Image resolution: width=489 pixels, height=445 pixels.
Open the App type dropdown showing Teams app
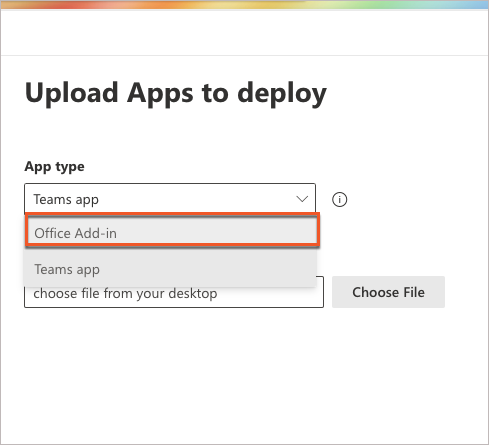[170, 199]
